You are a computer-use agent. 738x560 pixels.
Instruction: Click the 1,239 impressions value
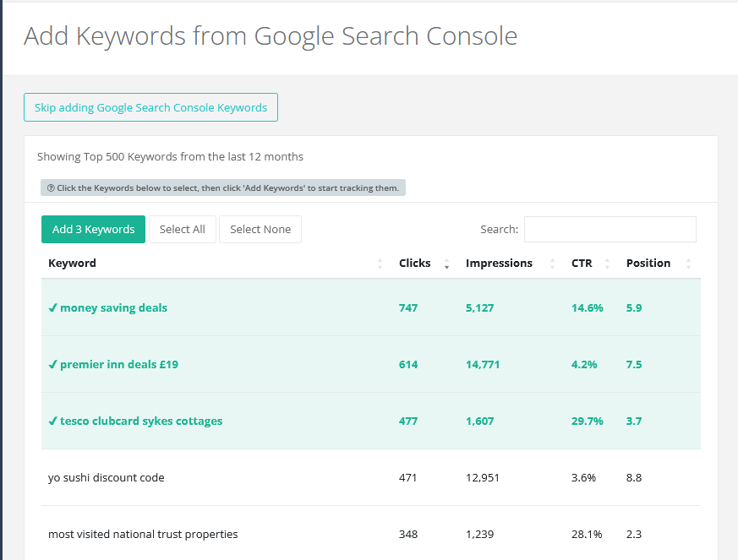(479, 534)
